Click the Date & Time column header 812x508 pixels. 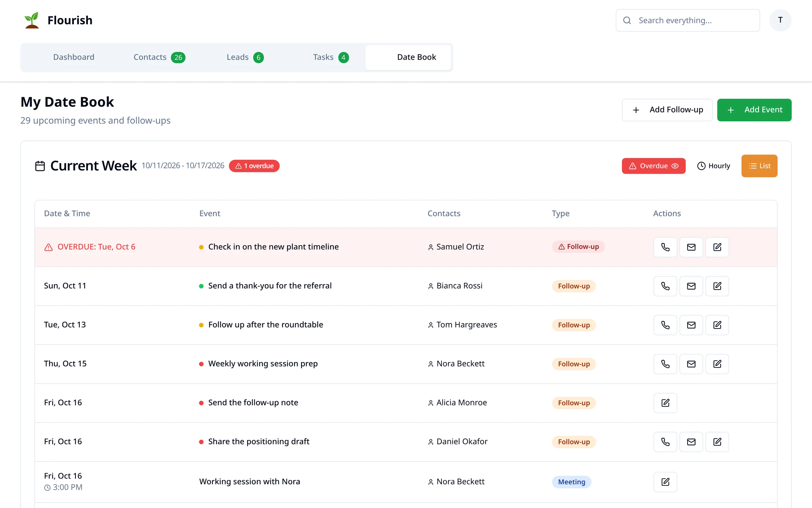click(67, 214)
